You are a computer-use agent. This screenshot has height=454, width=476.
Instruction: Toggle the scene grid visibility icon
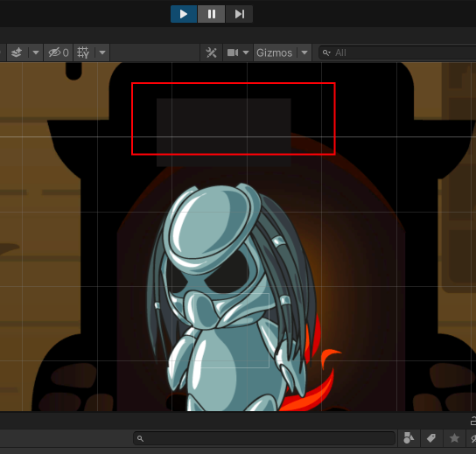click(83, 52)
